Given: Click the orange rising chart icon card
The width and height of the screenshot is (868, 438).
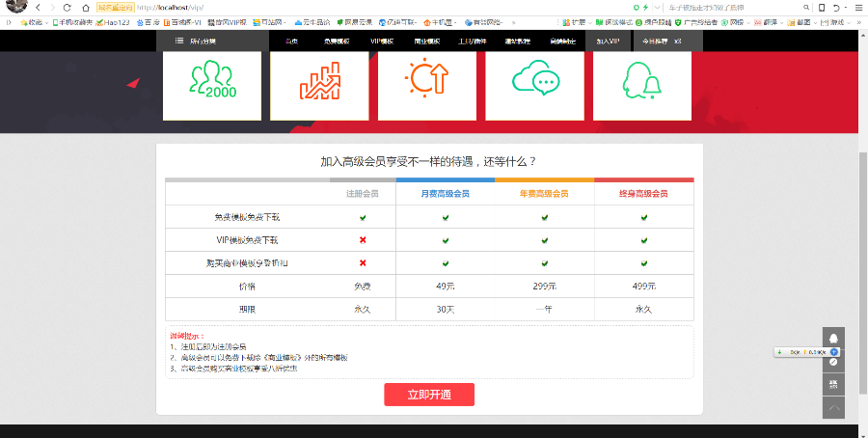Looking at the screenshot, I should pyautogui.click(x=319, y=85).
